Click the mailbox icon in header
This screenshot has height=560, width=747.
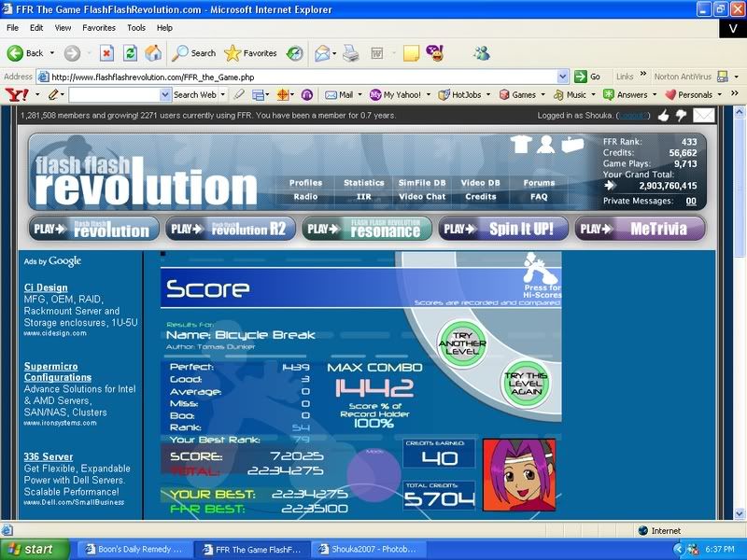click(571, 145)
